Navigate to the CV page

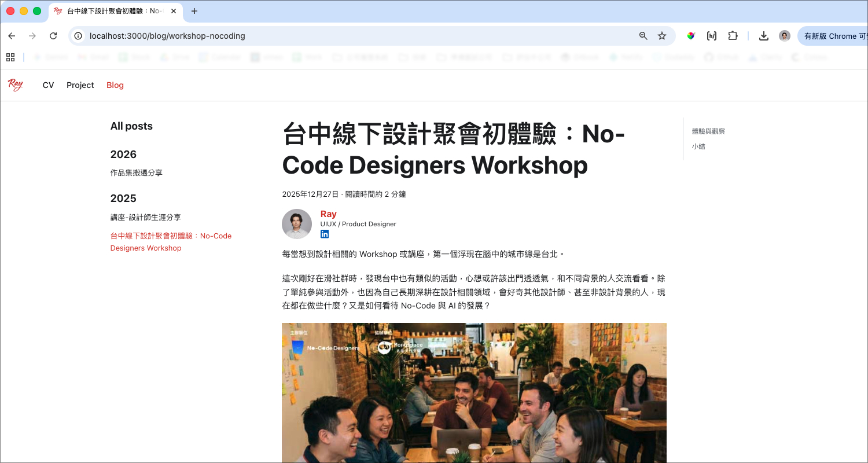click(48, 85)
